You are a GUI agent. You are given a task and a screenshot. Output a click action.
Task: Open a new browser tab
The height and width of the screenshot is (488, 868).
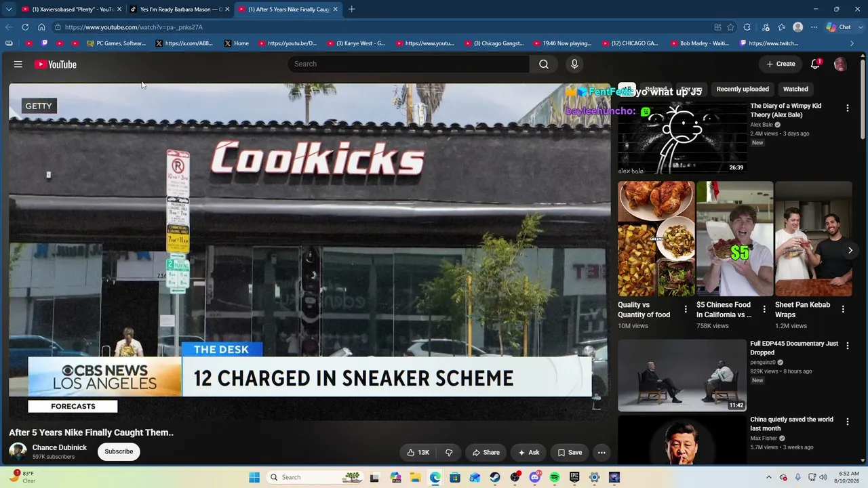click(352, 9)
